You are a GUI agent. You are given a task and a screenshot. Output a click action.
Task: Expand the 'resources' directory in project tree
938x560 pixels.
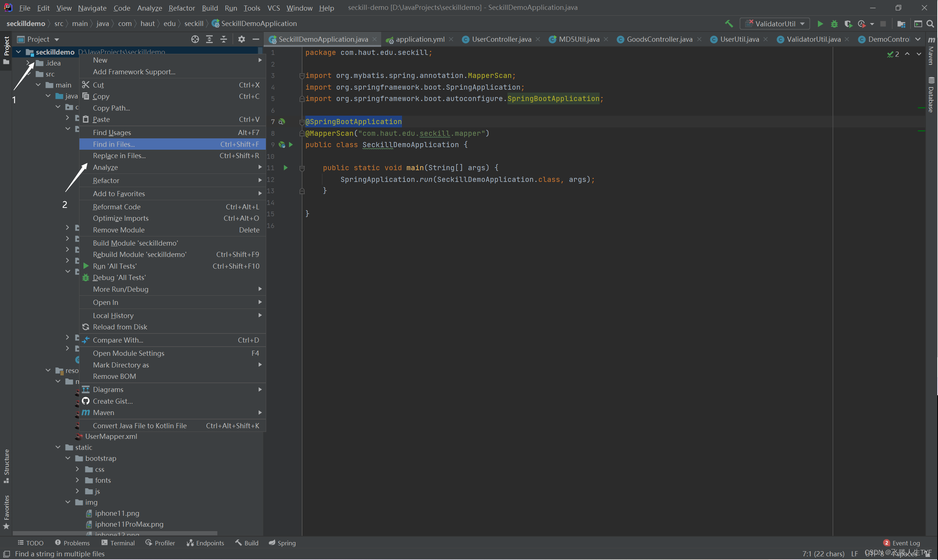click(x=47, y=370)
